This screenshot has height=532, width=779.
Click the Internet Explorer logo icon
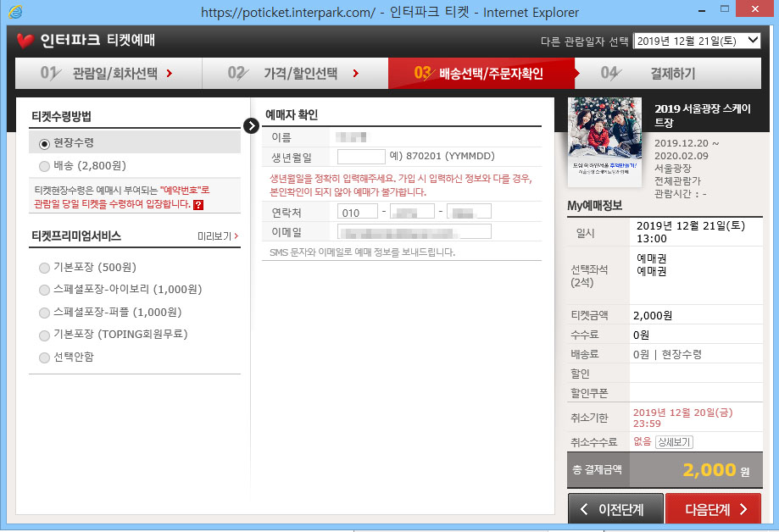coord(15,11)
